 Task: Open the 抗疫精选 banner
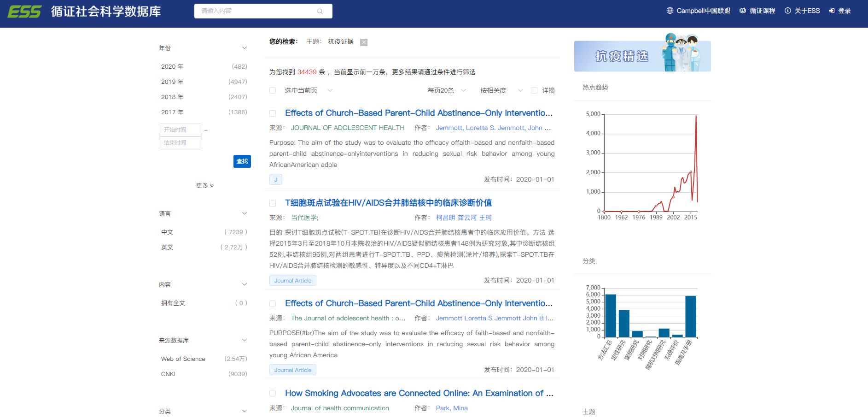[x=642, y=52]
